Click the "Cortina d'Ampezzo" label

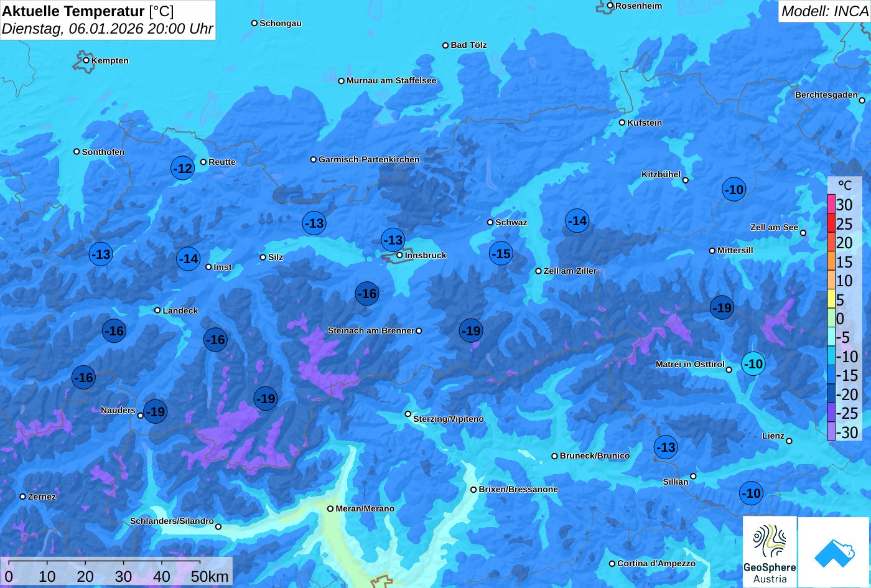pyautogui.click(x=656, y=563)
